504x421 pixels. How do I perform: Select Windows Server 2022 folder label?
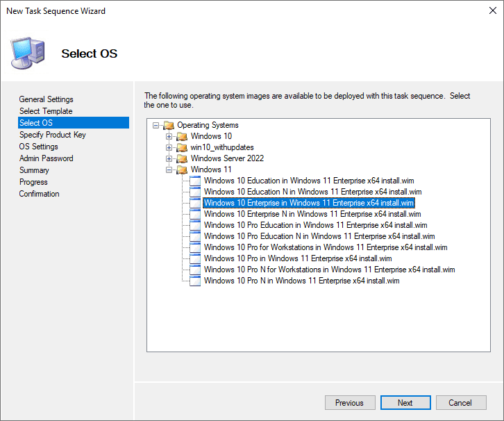tap(227, 158)
